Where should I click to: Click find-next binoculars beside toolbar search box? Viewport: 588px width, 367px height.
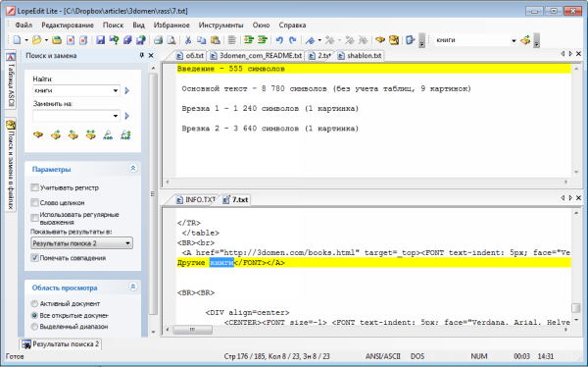(525, 40)
